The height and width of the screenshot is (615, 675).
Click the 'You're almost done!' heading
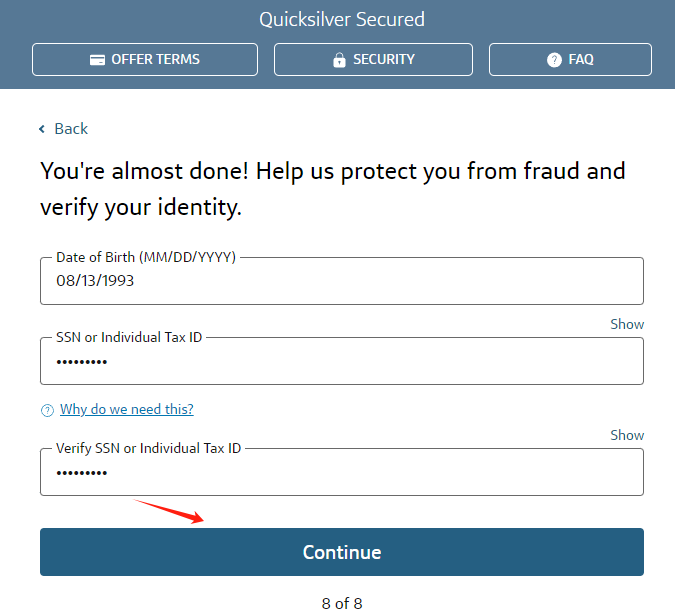pyautogui.click(x=332, y=189)
